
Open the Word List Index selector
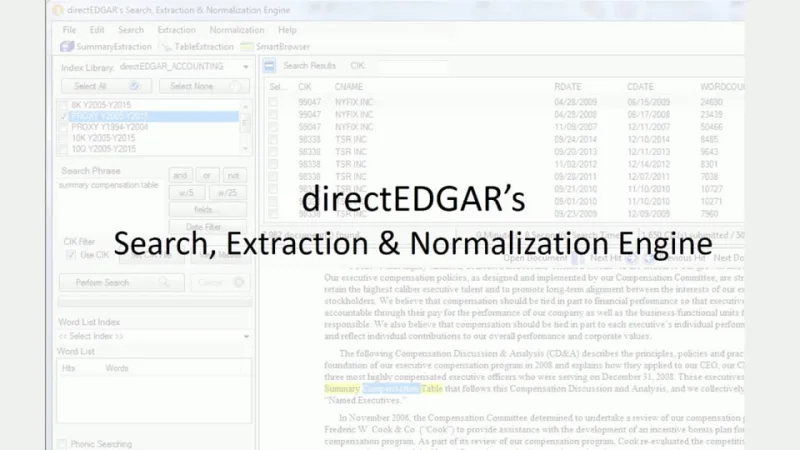[x=154, y=336]
